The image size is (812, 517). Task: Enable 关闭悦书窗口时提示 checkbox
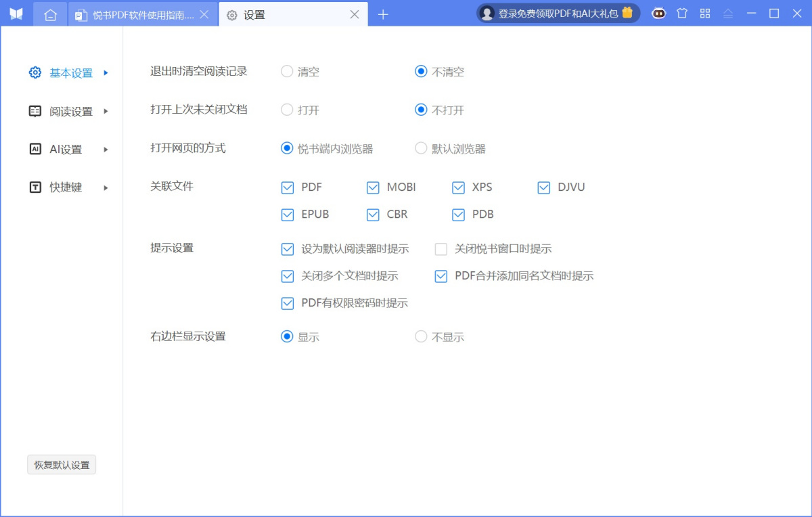[441, 249]
